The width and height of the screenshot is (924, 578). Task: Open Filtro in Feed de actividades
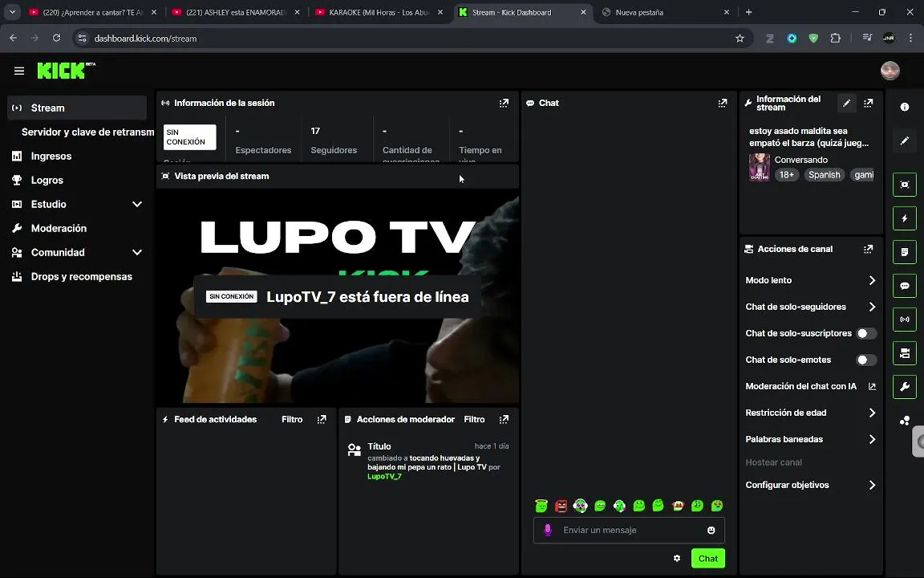292,419
